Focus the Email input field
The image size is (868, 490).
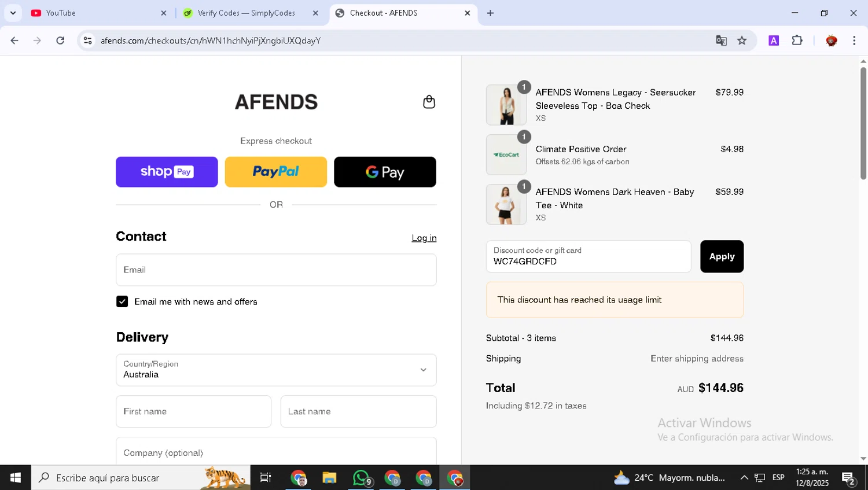[276, 270]
